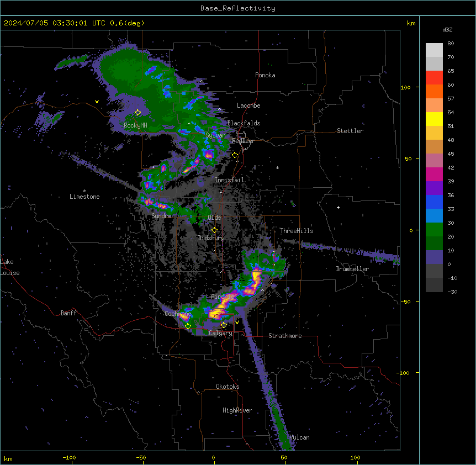This screenshot has width=476, height=465.
Task: Click the RedDeer city label
Action: tap(243, 141)
